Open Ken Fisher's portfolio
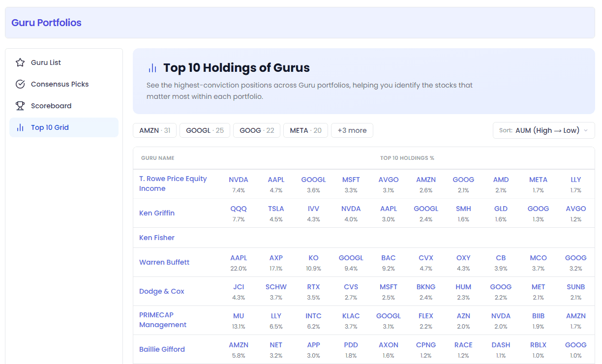Image resolution: width=602 pixels, height=364 pixels. [157, 238]
